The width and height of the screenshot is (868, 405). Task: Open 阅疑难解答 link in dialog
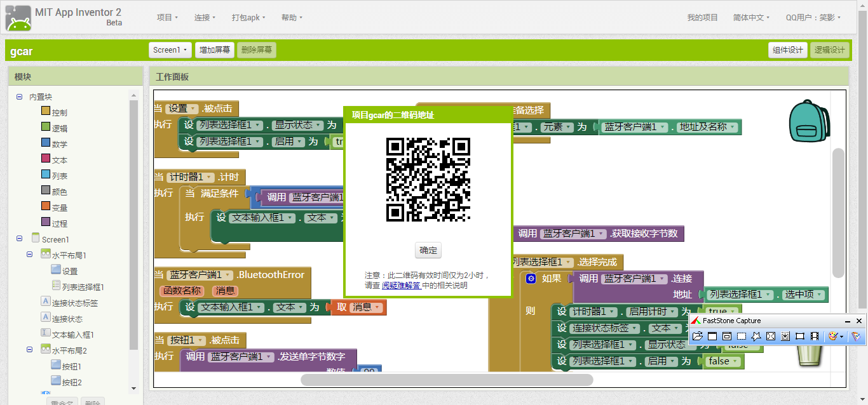(401, 286)
